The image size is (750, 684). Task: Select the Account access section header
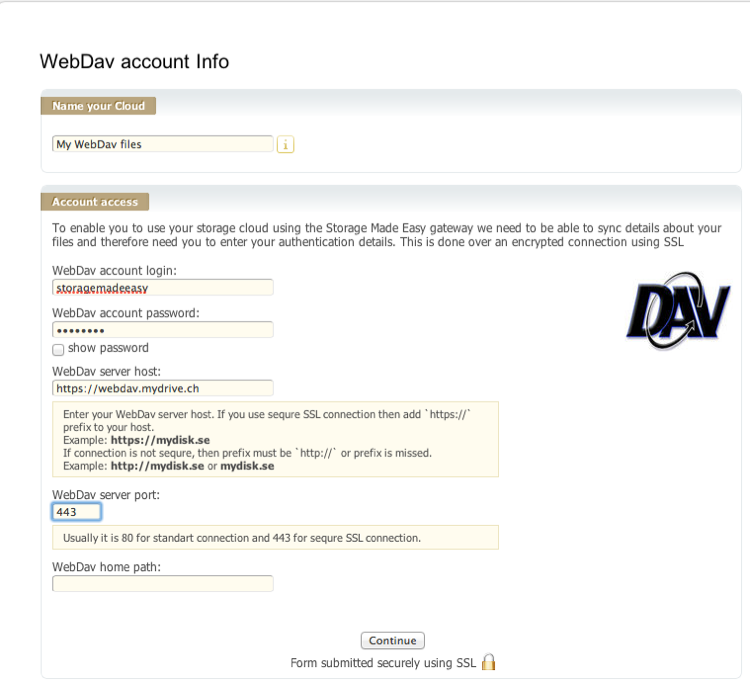point(95,202)
